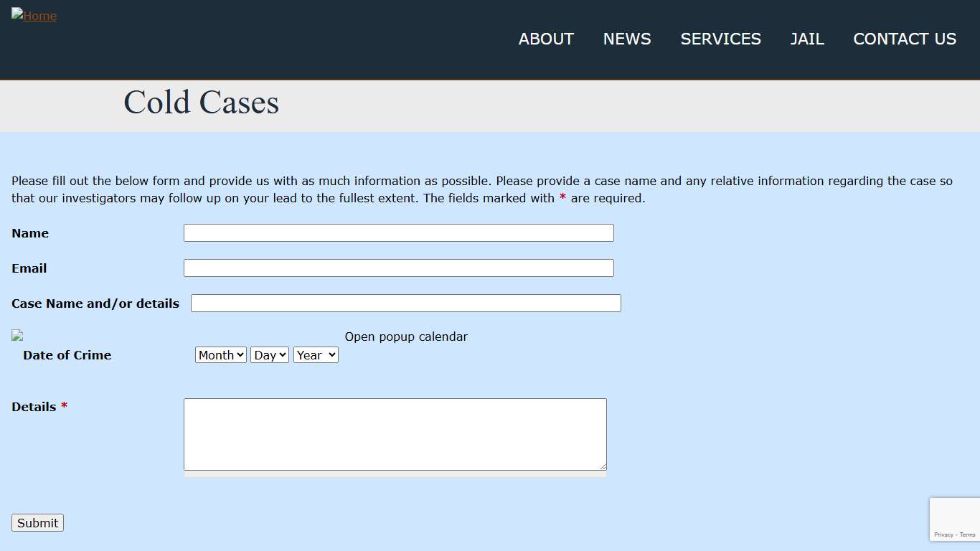The width and height of the screenshot is (980, 551).
Task: Expand the Day dropdown
Action: coord(269,355)
